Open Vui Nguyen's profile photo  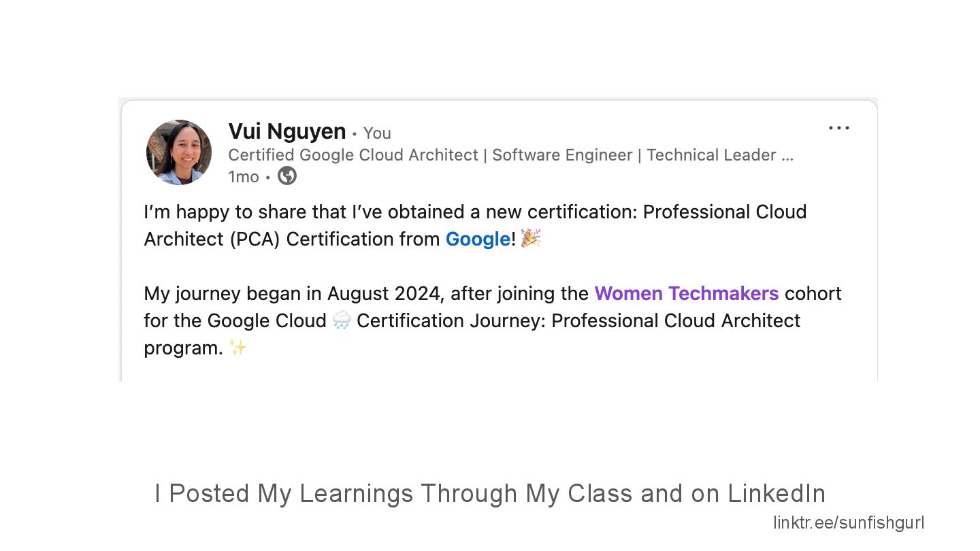pos(179,152)
